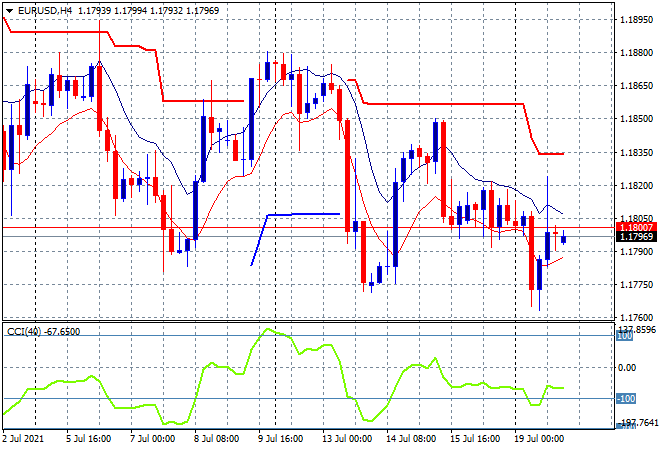Click the 1.17900 price scale label

tap(636, 252)
